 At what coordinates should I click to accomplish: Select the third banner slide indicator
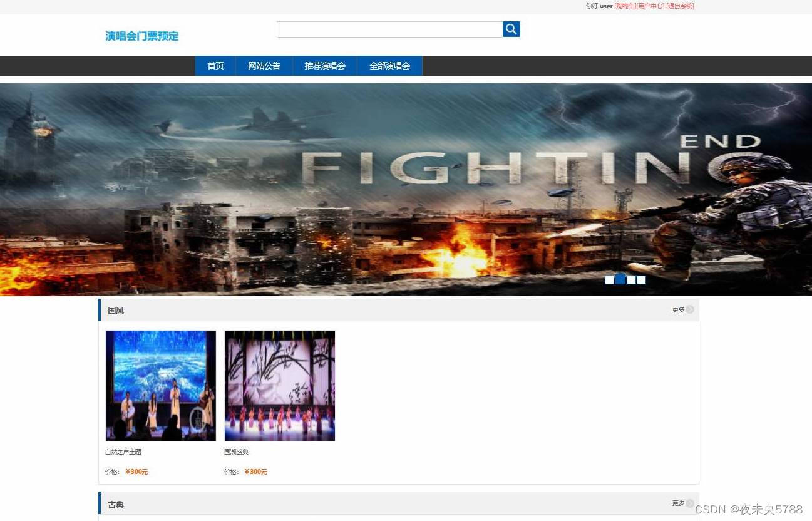(631, 280)
